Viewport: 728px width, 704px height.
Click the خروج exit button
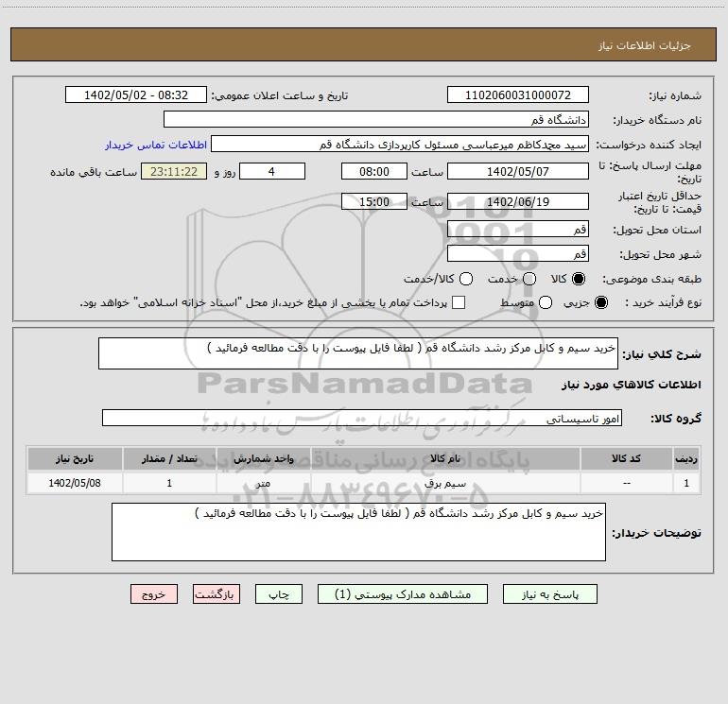click(x=154, y=594)
